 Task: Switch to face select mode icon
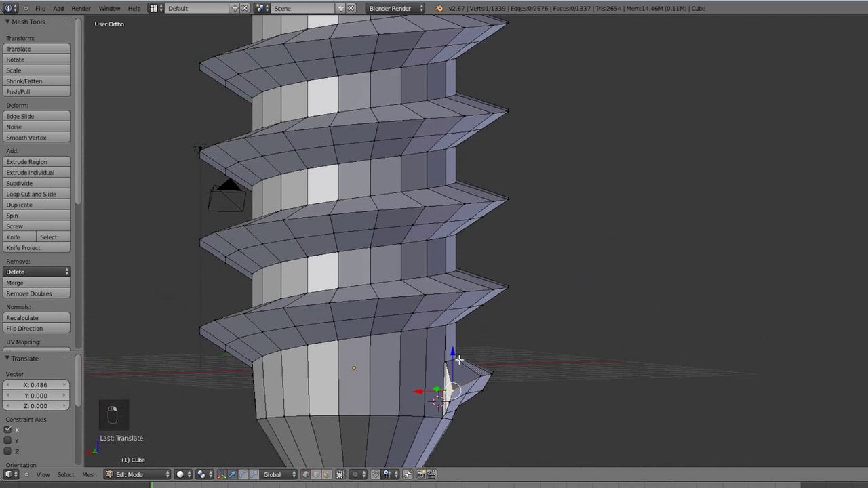(x=326, y=474)
